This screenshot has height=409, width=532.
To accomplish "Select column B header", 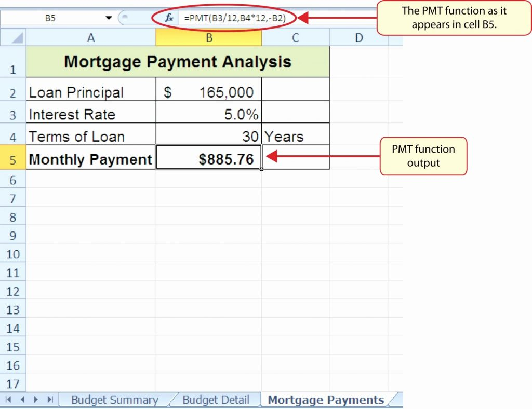I will coord(208,37).
